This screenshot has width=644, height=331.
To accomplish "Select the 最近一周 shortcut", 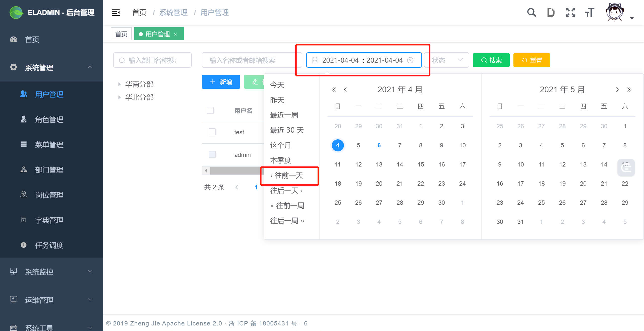I will point(284,115).
